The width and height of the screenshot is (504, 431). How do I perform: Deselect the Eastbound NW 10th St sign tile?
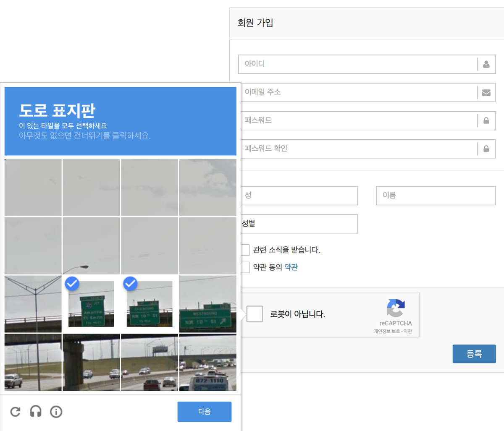coord(150,304)
